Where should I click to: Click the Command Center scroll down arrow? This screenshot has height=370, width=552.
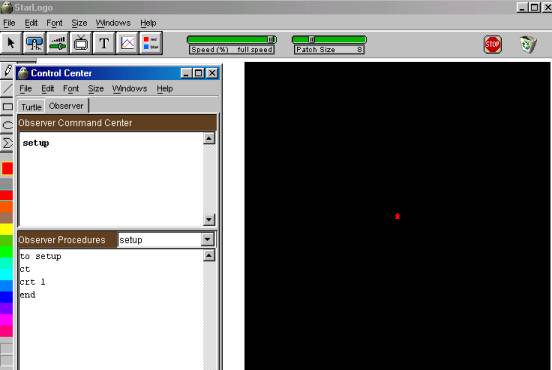[x=209, y=220]
